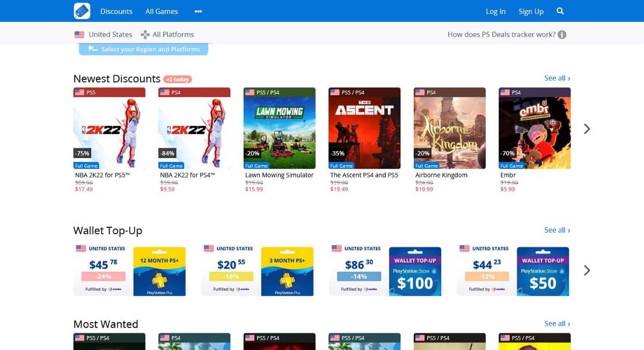The width and height of the screenshot is (644, 350).
Task: Click the -75% badge on NBA 2K22 PS5
Action: [x=82, y=153]
